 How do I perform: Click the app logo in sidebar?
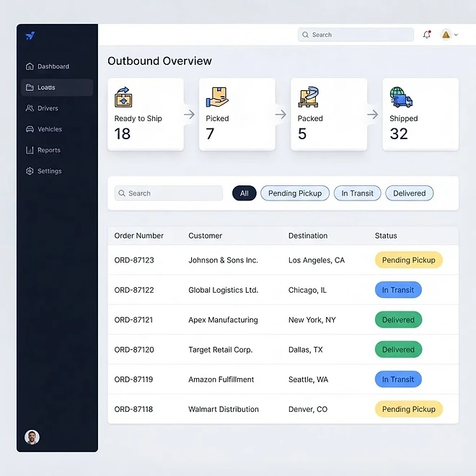click(30, 36)
